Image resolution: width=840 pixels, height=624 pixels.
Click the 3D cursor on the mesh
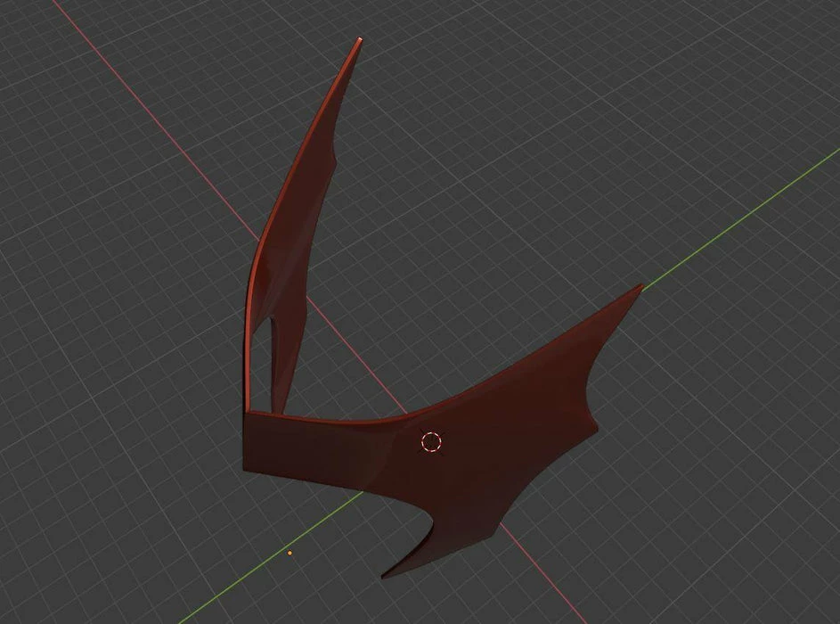point(431,441)
